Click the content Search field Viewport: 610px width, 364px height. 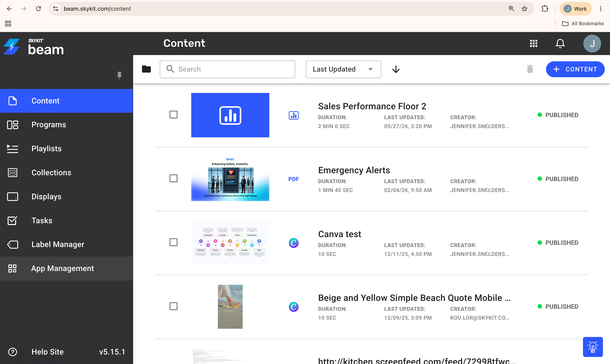(227, 69)
